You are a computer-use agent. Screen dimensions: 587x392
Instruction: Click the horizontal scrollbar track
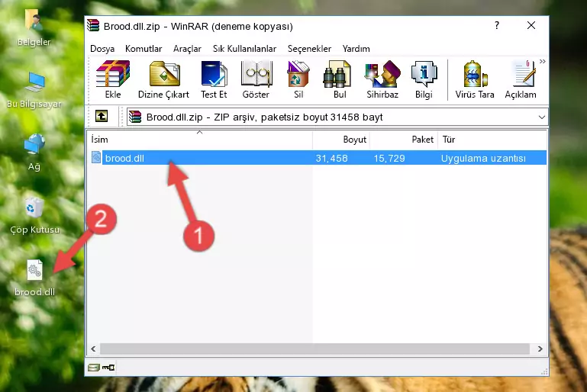coord(314,349)
